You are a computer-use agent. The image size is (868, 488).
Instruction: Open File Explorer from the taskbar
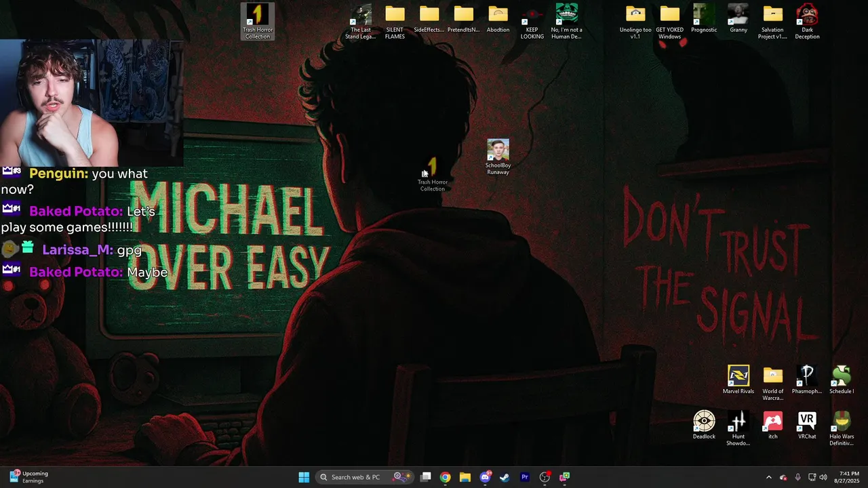[x=465, y=477]
